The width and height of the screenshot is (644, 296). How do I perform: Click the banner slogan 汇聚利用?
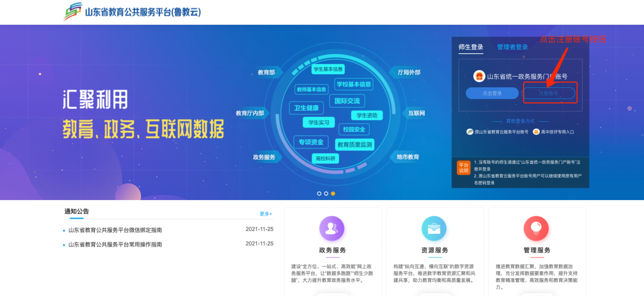point(95,101)
